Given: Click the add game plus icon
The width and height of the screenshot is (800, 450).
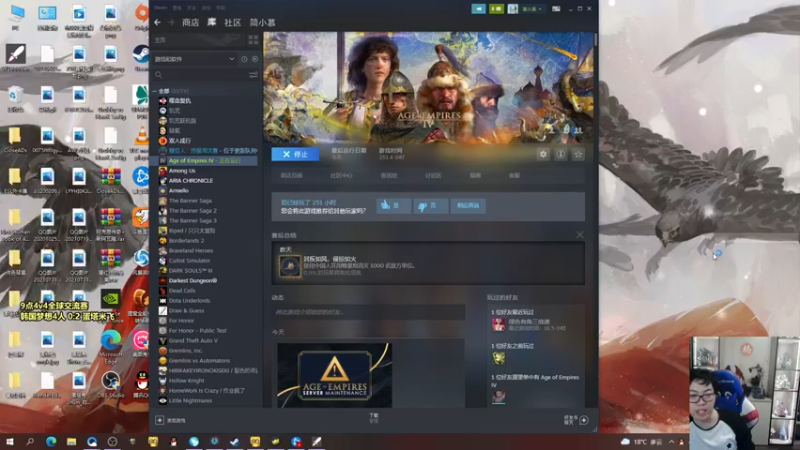Looking at the screenshot, I should (x=159, y=420).
